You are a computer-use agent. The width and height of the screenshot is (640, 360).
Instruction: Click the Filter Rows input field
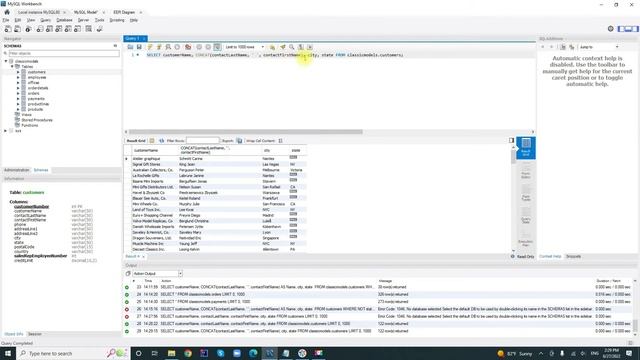coord(203,140)
